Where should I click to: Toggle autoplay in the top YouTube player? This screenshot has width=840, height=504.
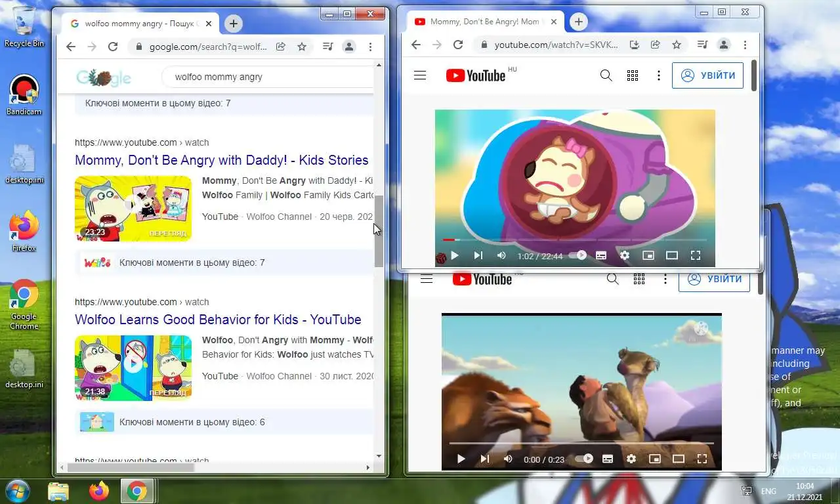click(x=577, y=255)
